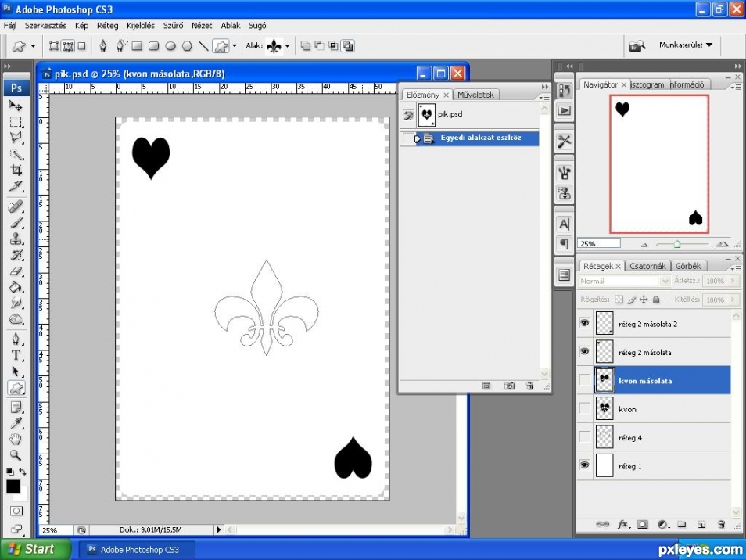Toggle Paths mode in options bar
The height and width of the screenshot is (560, 746).
coord(68,46)
